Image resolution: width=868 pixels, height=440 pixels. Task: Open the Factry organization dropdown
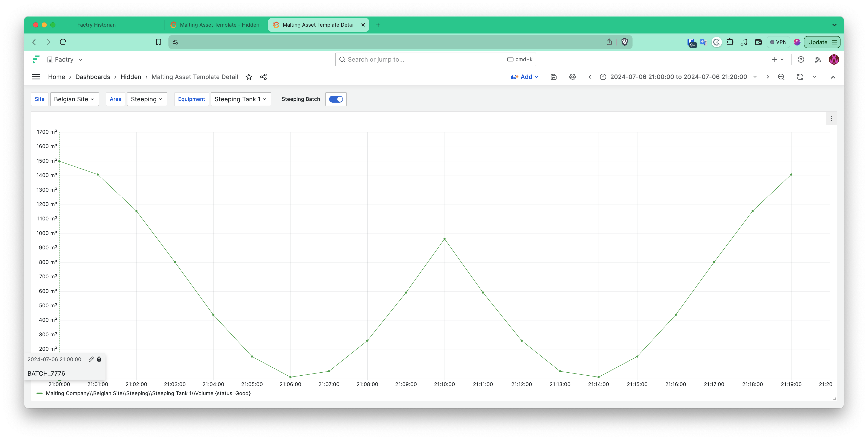point(65,60)
